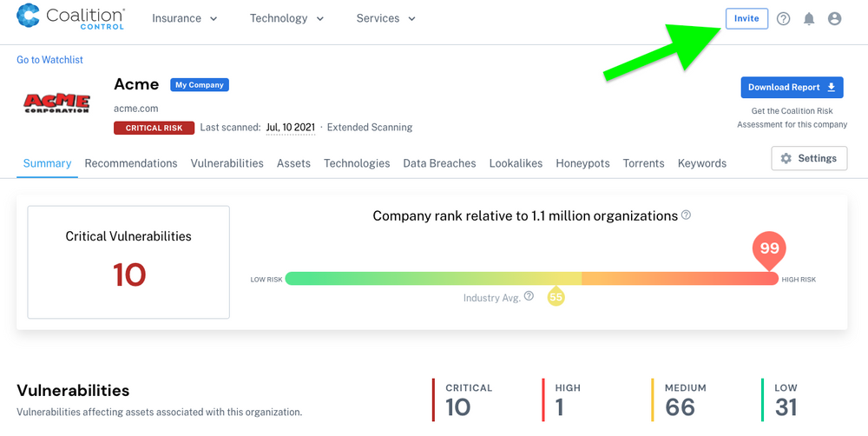Click the Download Report button

(792, 88)
